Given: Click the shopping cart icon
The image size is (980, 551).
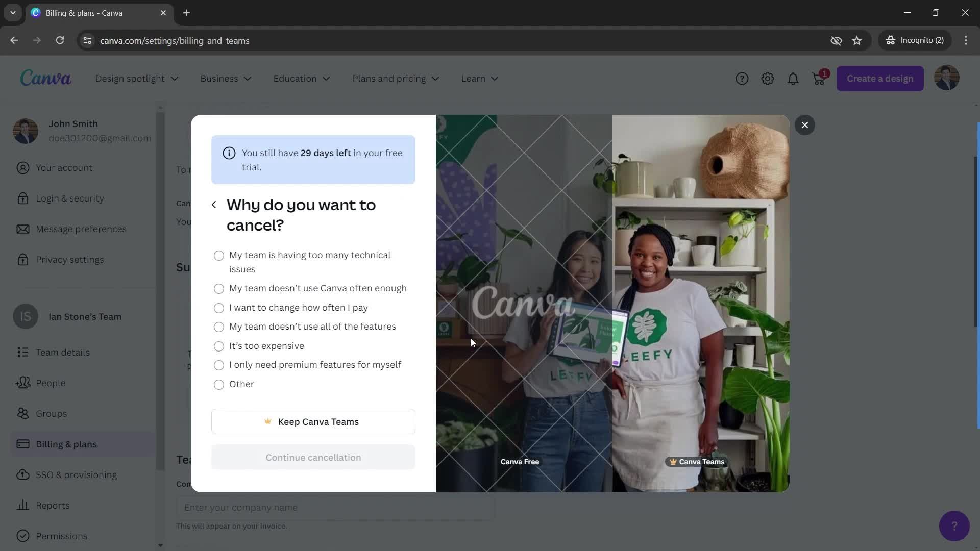Looking at the screenshot, I should click(820, 79).
